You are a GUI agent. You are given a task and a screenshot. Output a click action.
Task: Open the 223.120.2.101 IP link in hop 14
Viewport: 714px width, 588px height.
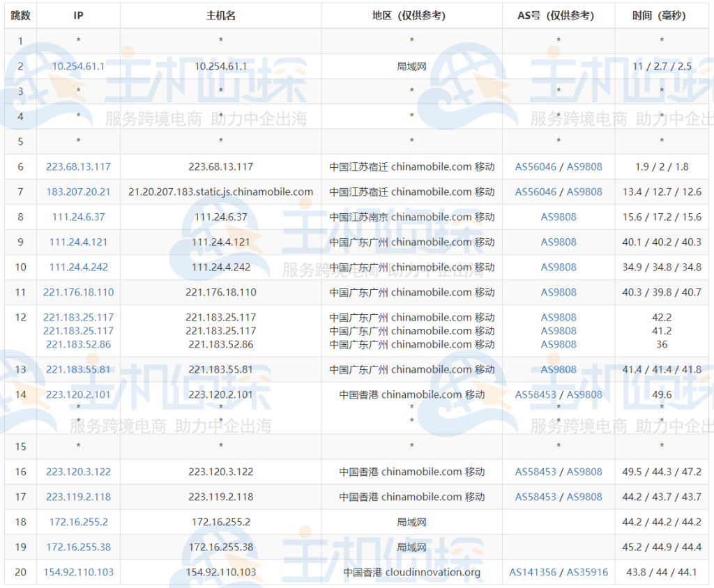78,394
